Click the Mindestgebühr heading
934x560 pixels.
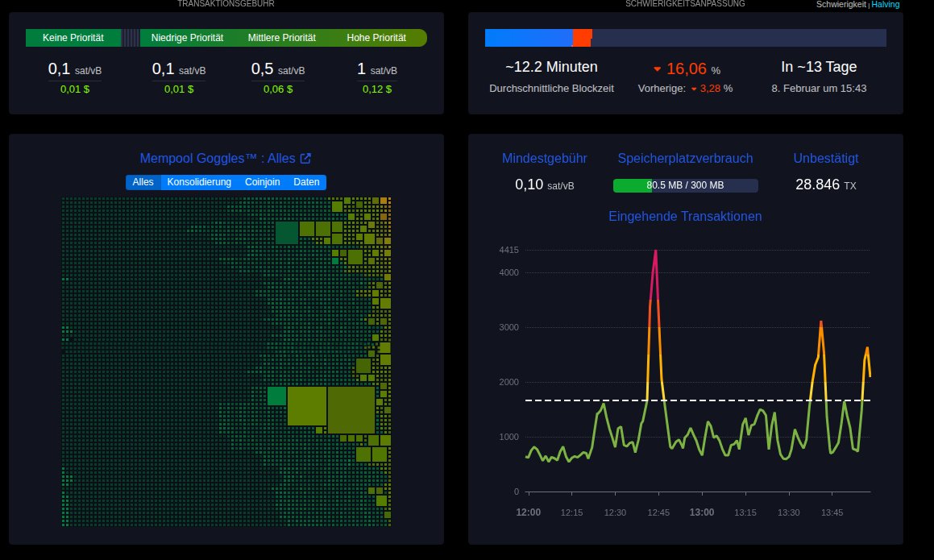[545, 159]
